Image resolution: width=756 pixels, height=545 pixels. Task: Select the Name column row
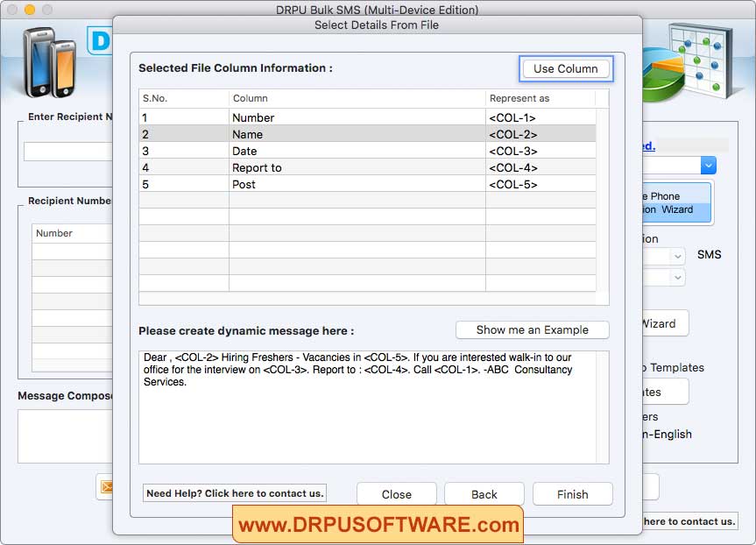pyautogui.click(x=367, y=134)
